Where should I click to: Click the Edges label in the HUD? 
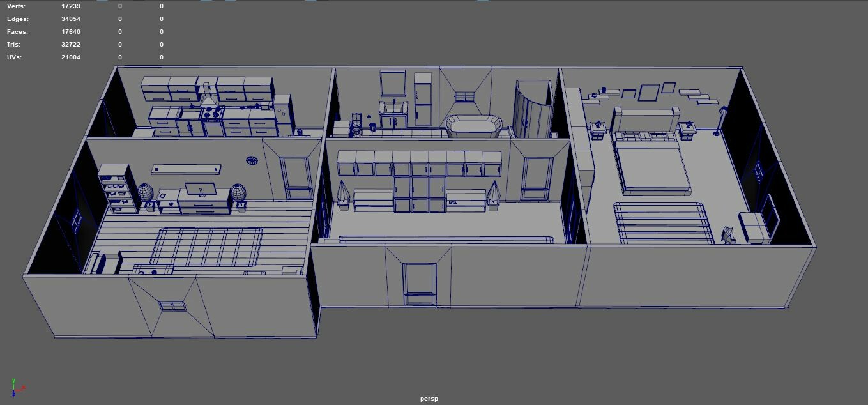coord(18,19)
